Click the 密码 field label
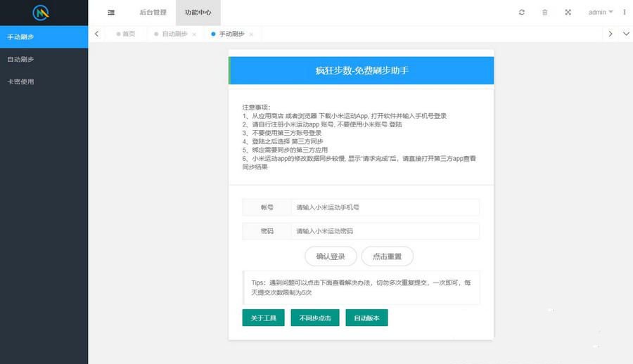This screenshot has width=633, height=364. pos(267,231)
